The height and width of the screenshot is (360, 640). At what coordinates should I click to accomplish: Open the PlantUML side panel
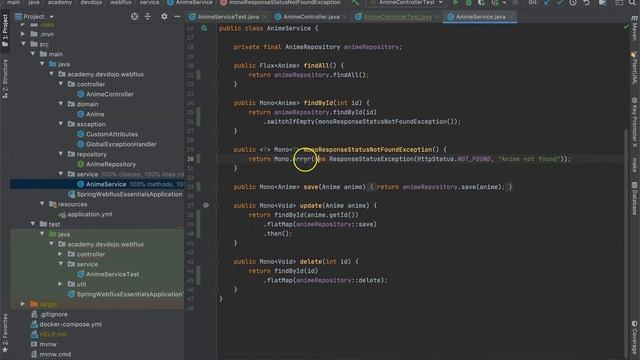tap(634, 68)
